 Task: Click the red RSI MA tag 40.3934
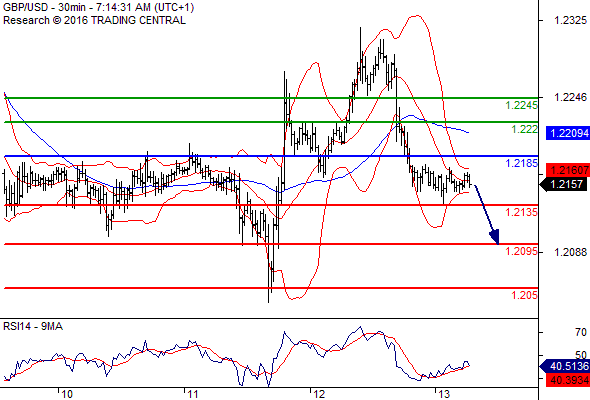tap(568, 380)
